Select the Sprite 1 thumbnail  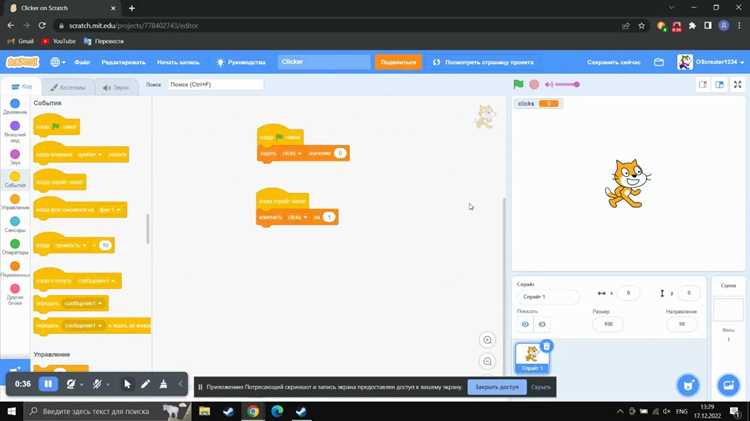coord(532,358)
